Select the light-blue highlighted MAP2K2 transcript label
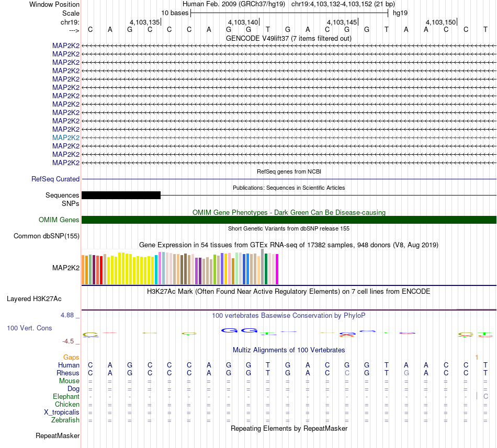 tap(66, 137)
